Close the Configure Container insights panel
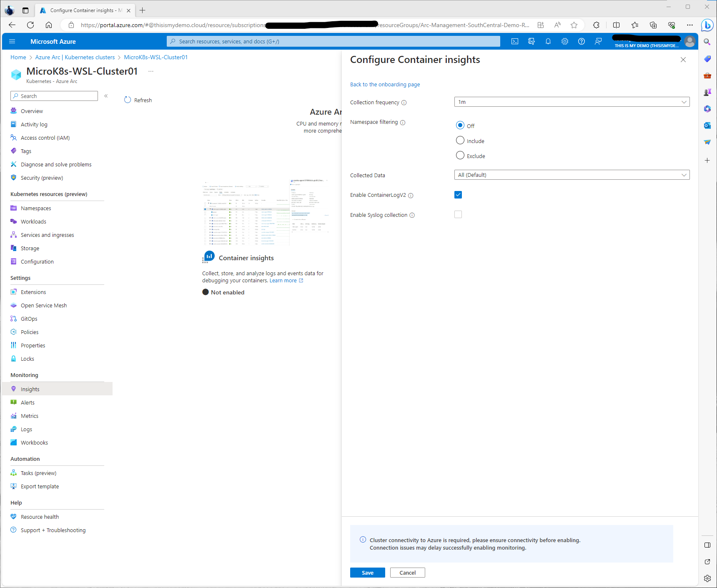717x588 pixels. [683, 60]
